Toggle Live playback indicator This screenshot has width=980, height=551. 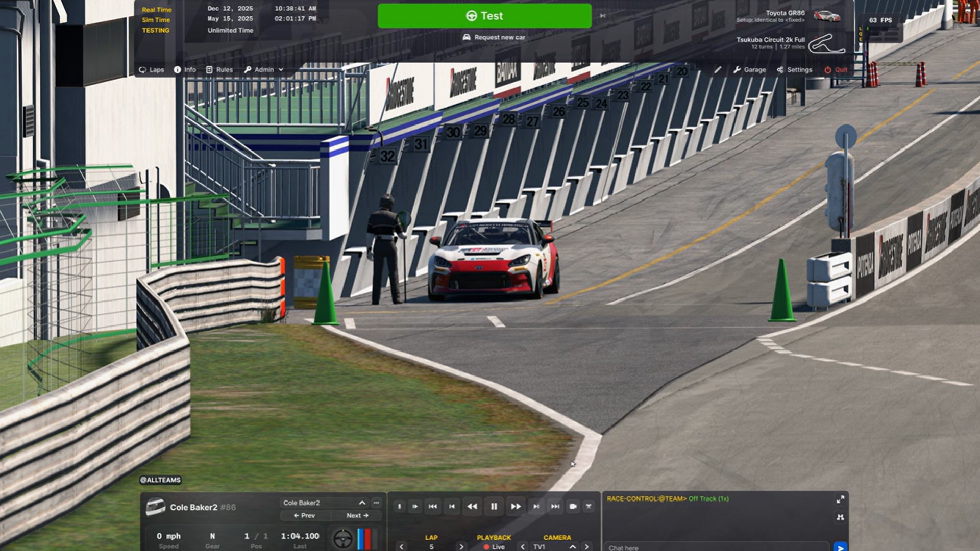pos(494,547)
